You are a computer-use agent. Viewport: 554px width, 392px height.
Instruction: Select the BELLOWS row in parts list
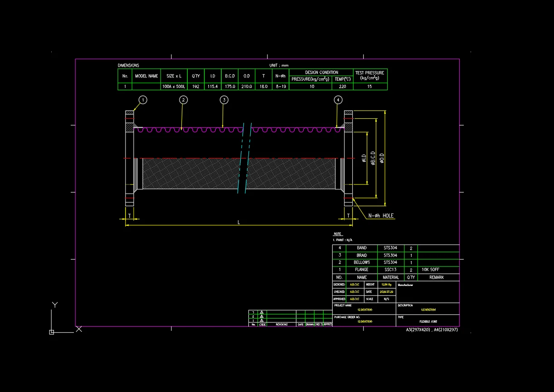pos(396,262)
